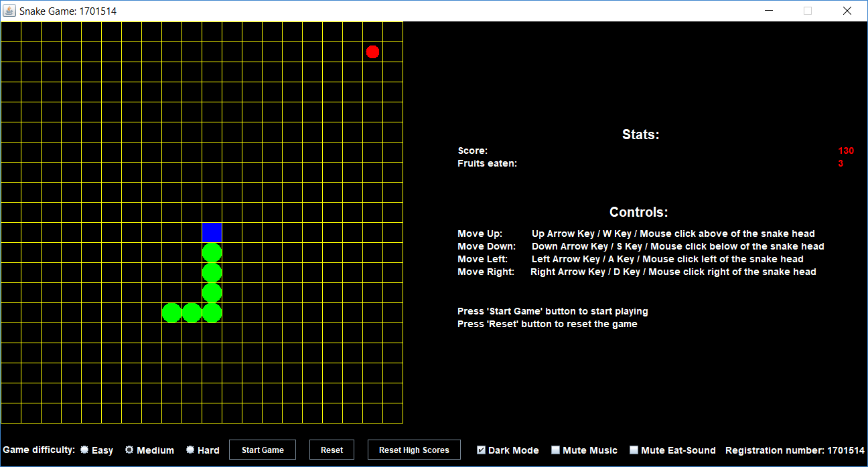Click the blue snake head square

212,233
